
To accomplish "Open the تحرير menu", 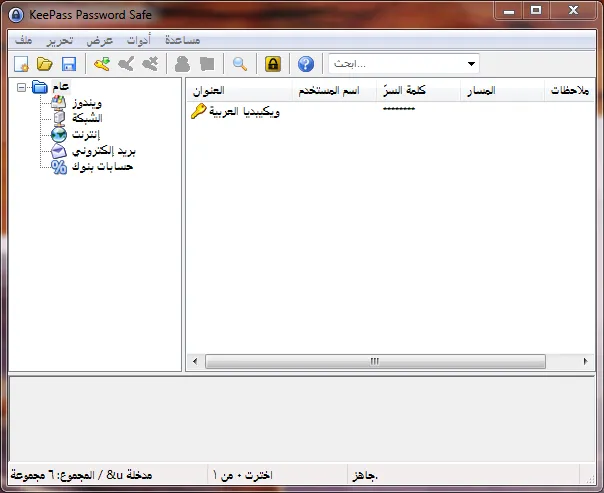I will (59, 40).
